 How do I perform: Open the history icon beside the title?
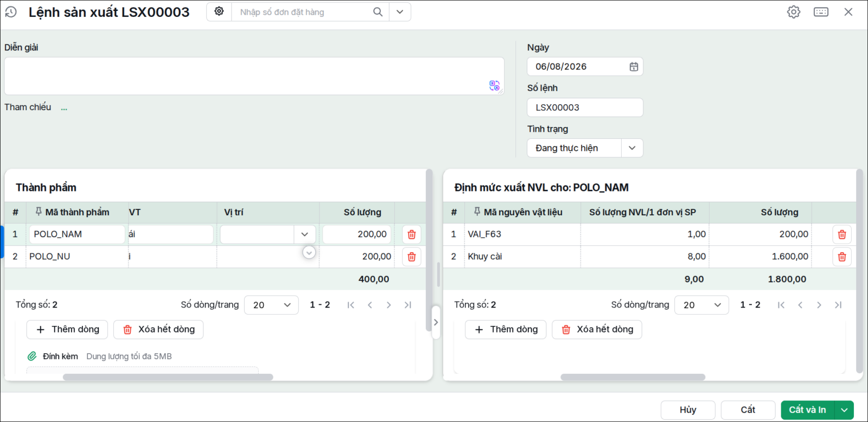[11, 12]
